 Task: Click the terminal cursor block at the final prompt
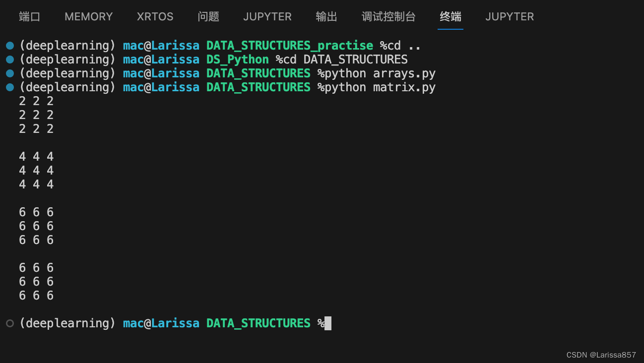click(328, 323)
